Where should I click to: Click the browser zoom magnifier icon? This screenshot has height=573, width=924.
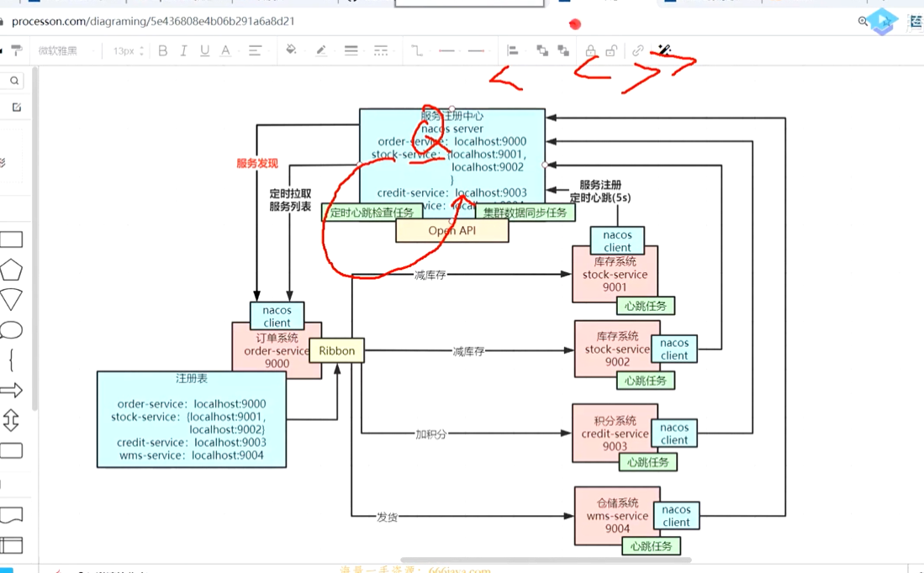(863, 21)
